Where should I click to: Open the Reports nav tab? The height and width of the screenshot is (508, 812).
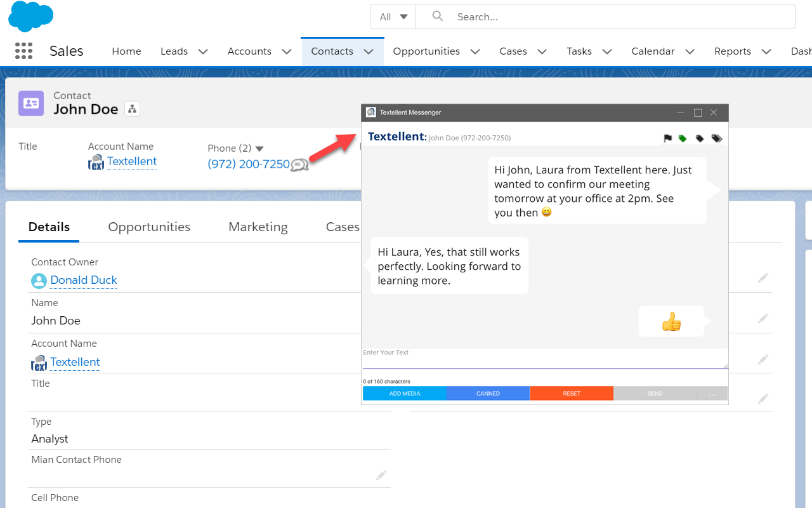click(733, 51)
